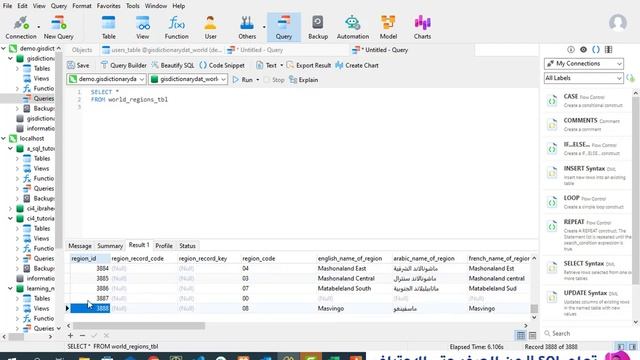
Task: Open the Automation tool
Action: tap(353, 27)
